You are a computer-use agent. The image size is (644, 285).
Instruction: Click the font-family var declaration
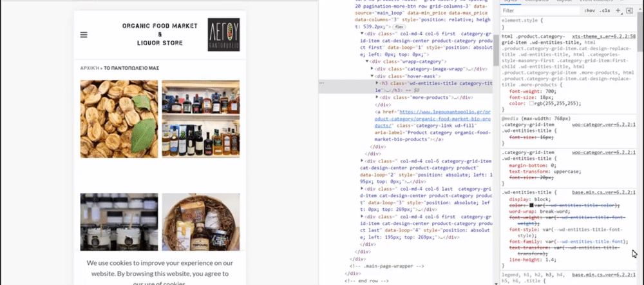tap(569, 242)
